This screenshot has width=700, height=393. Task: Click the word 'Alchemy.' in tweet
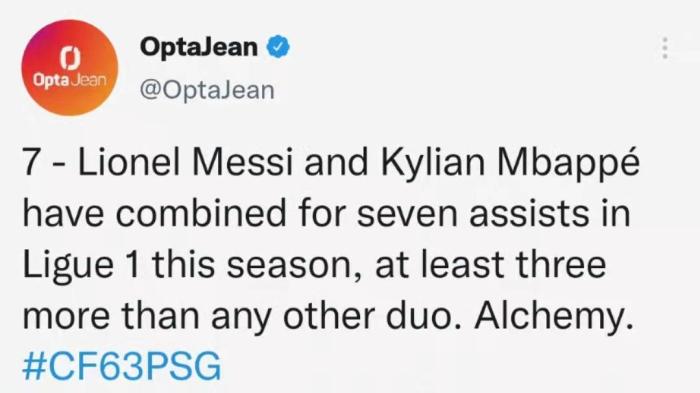tap(554, 317)
